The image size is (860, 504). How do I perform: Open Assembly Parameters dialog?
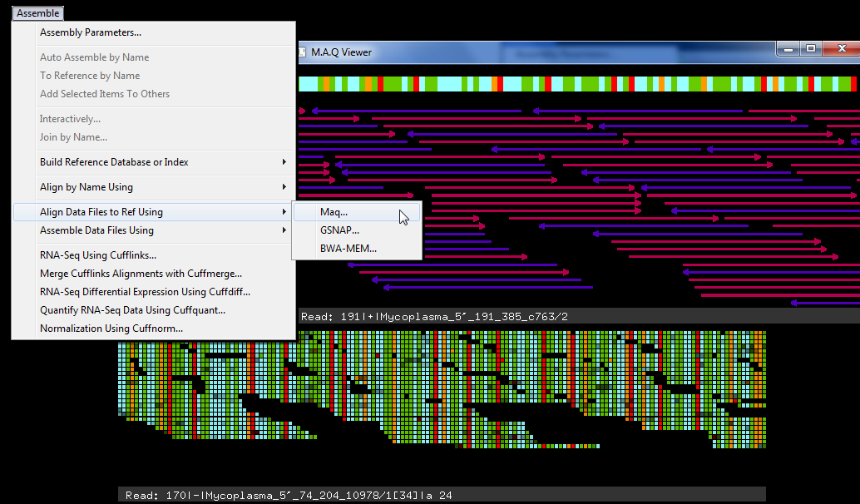[91, 32]
